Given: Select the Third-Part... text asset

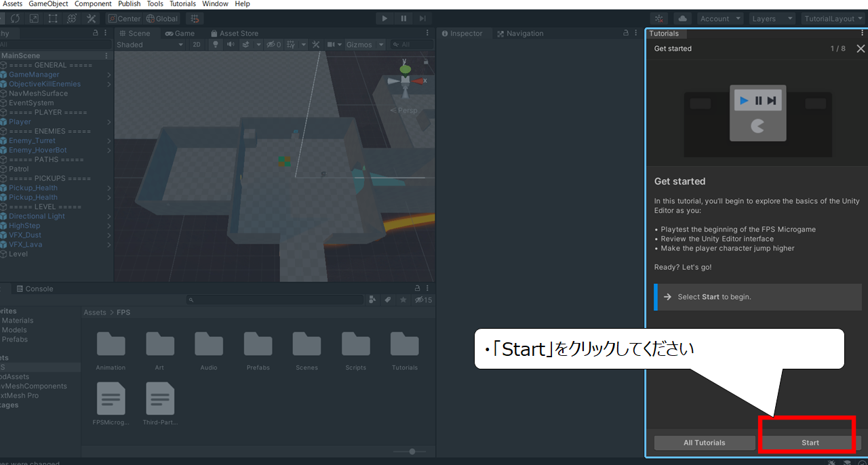Looking at the screenshot, I should pyautogui.click(x=160, y=404).
